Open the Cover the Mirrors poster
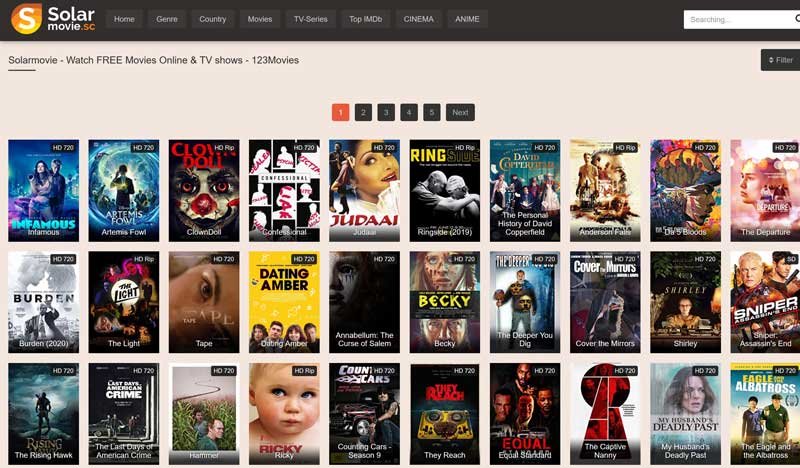800x468 pixels. [x=605, y=302]
